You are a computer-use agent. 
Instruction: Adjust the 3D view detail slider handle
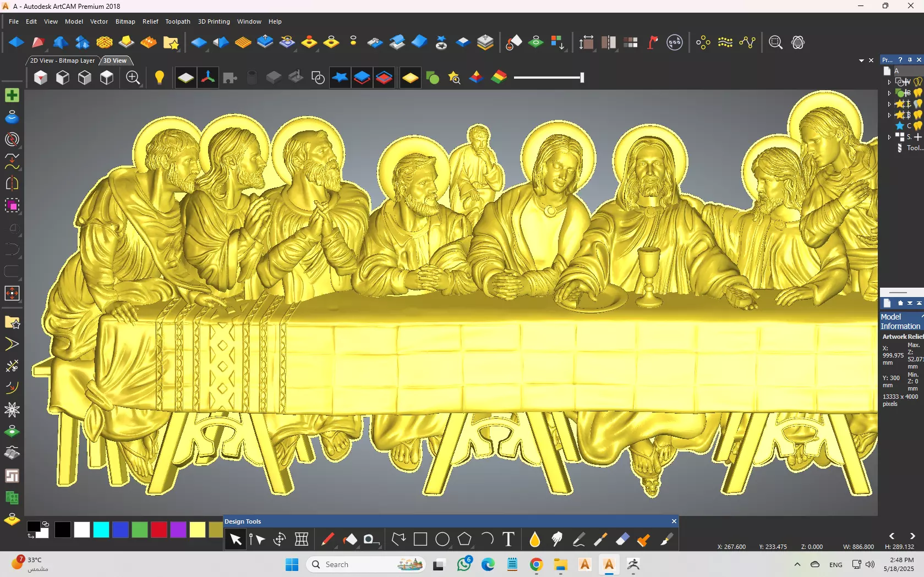(582, 78)
